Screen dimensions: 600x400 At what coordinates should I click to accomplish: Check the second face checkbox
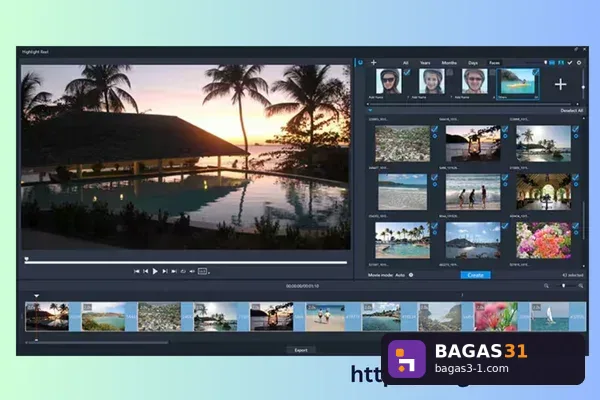(x=450, y=72)
